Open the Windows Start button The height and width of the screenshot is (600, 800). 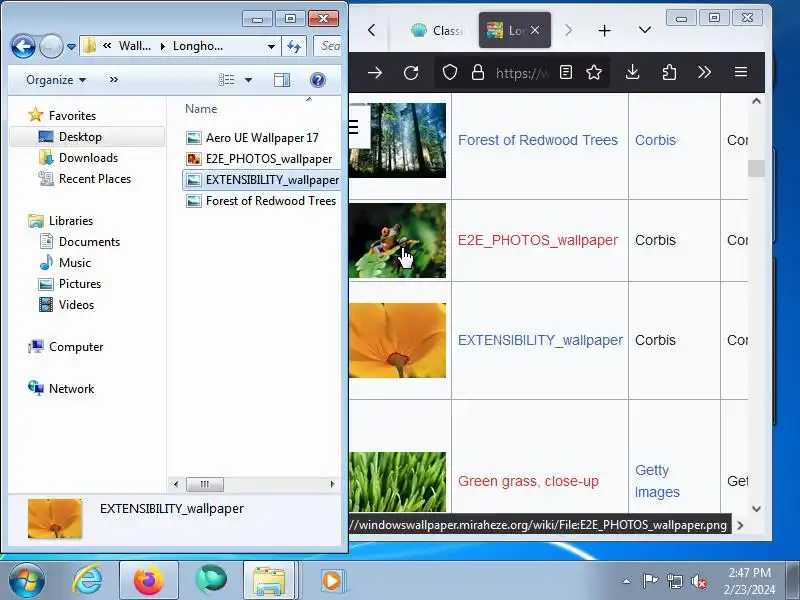tap(26, 580)
